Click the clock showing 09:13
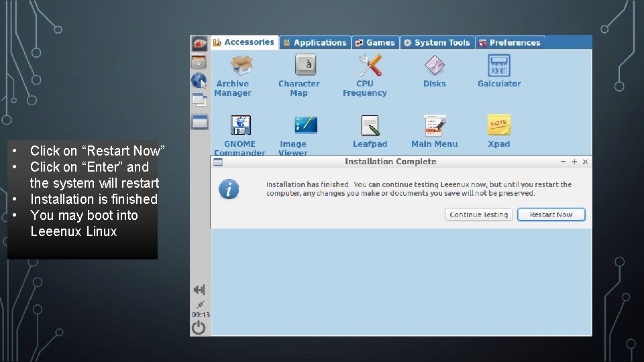Screen dimensions: 644x362 pos(201,315)
